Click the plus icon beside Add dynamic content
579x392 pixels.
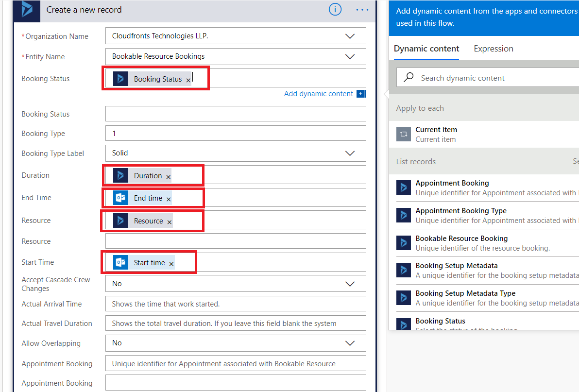pos(361,94)
